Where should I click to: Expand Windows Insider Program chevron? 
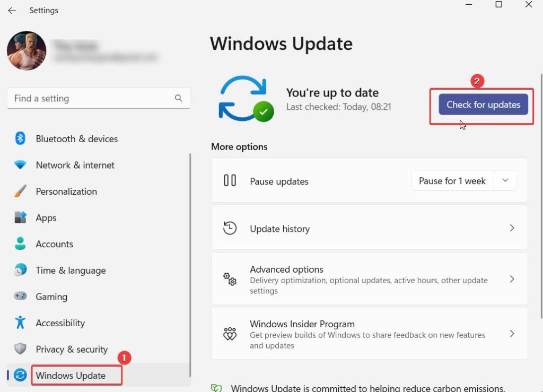[512, 334]
